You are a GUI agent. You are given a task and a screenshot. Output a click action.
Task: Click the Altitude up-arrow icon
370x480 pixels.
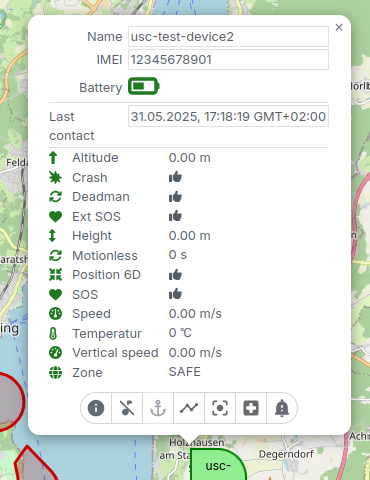click(x=53, y=158)
